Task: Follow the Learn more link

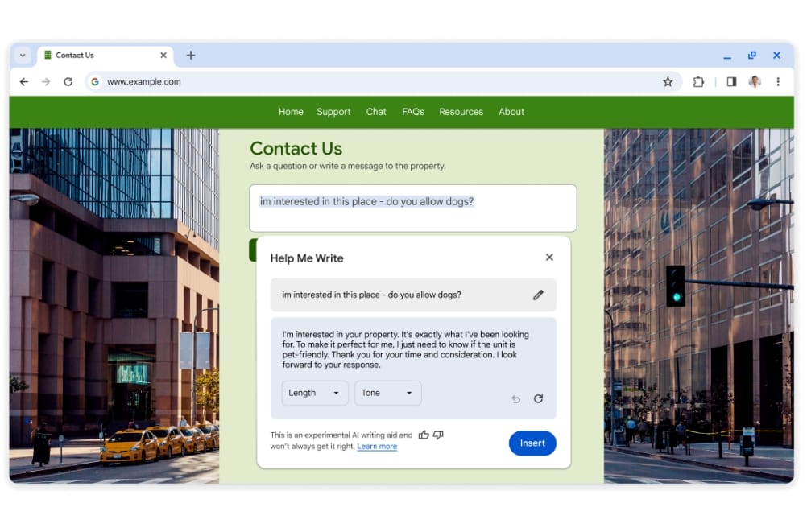Action: pyautogui.click(x=377, y=446)
